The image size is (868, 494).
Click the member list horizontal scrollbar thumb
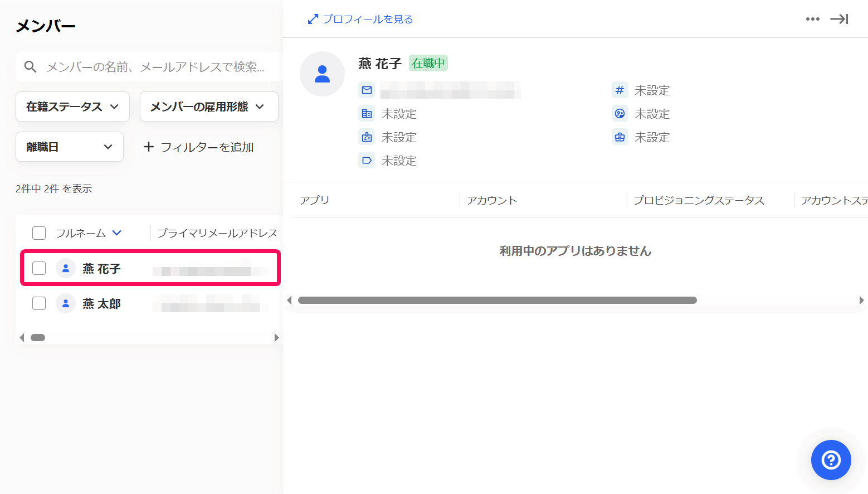click(x=38, y=337)
